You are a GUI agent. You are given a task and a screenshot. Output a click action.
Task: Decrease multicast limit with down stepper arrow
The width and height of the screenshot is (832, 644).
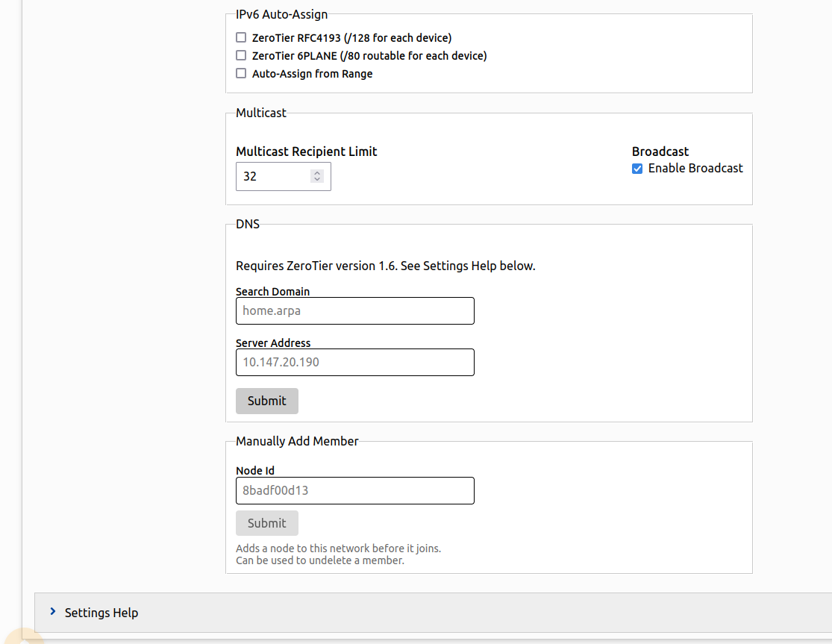(317, 180)
